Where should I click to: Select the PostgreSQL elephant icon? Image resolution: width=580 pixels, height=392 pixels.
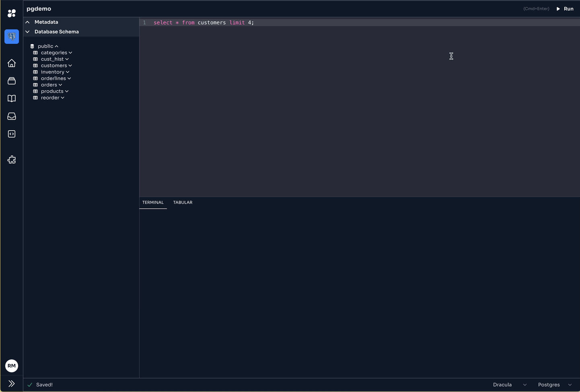click(12, 37)
